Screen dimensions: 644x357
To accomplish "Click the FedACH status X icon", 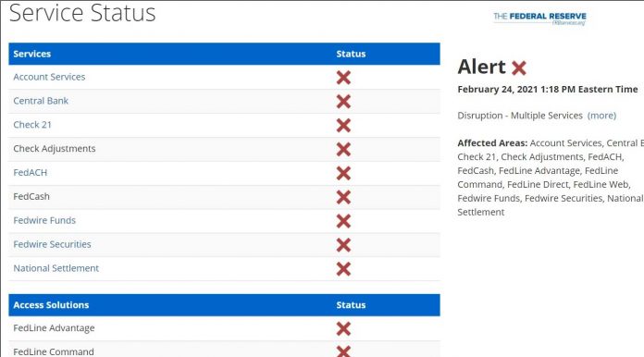I will coord(343,173).
